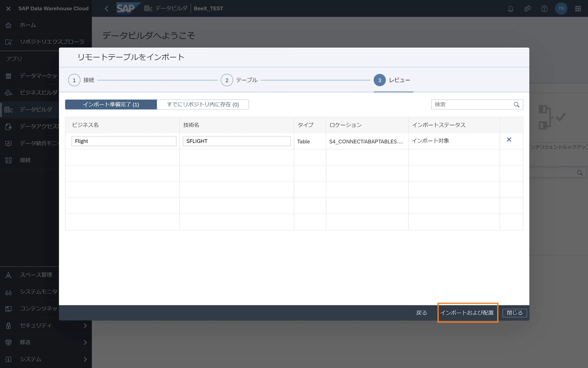Select wizard step 3 レビュー
The width and height of the screenshot is (588, 368).
click(392, 80)
